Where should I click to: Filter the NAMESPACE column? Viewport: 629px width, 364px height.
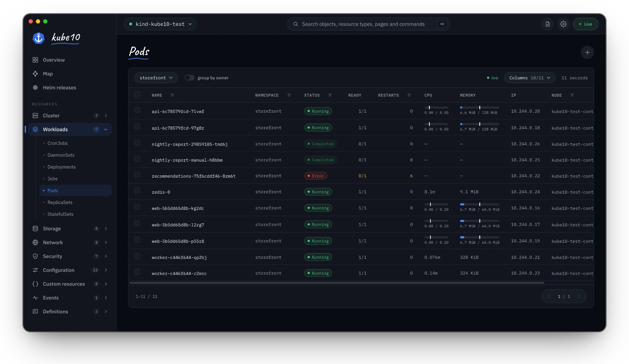point(289,95)
